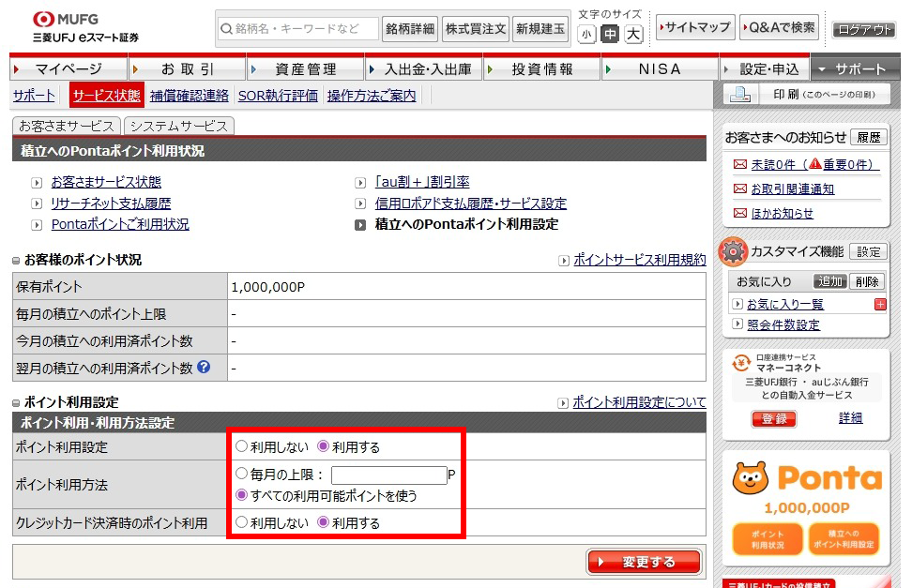Open the お取引 navigation menu
This screenshot has width=912, height=588.
[x=187, y=69]
